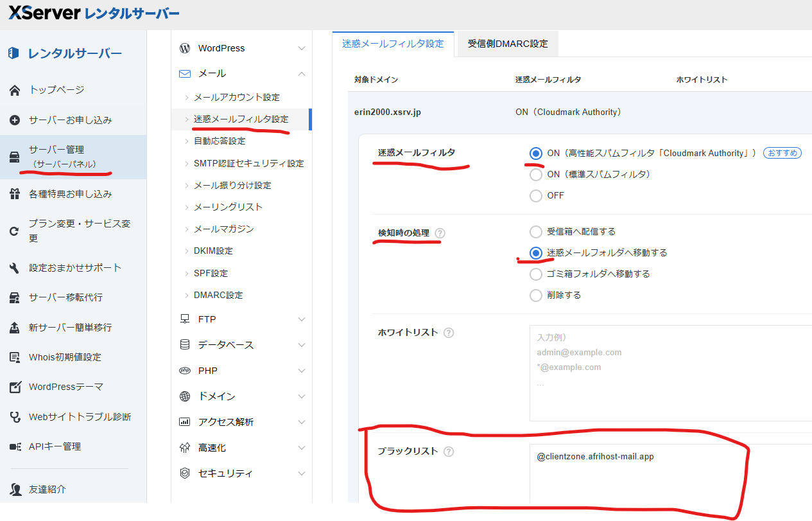Choose ゴミ箱フォルダへ移動する radio option

pyautogui.click(x=536, y=274)
